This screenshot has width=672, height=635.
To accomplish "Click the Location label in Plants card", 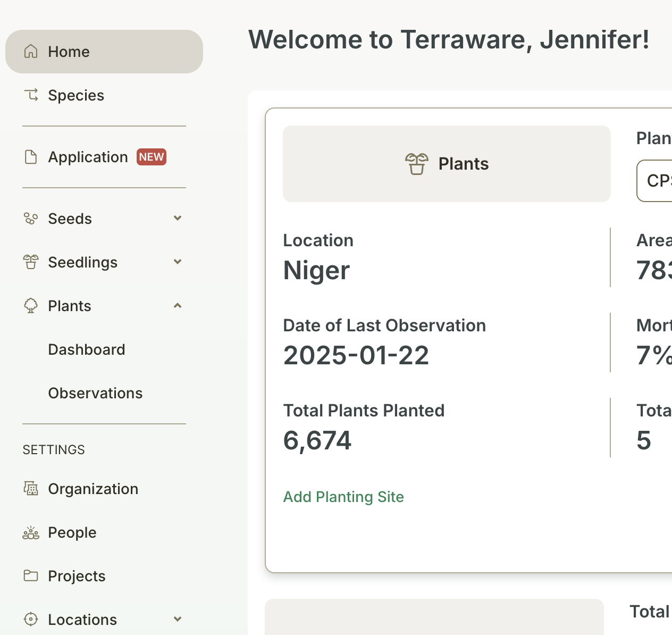I will [318, 240].
